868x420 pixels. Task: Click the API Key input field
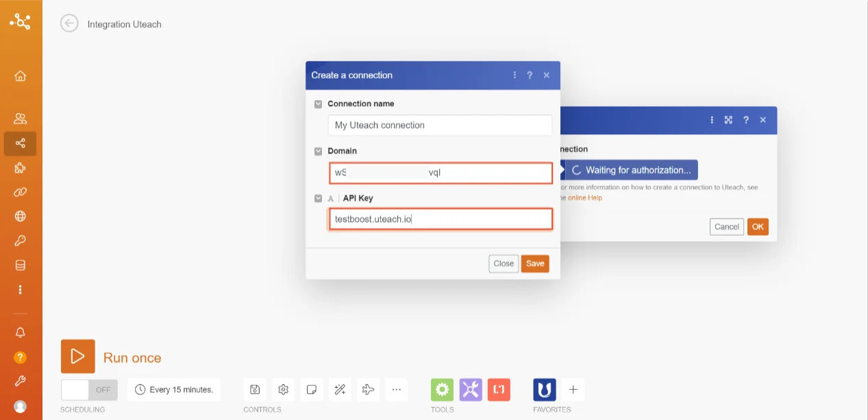[x=441, y=219]
